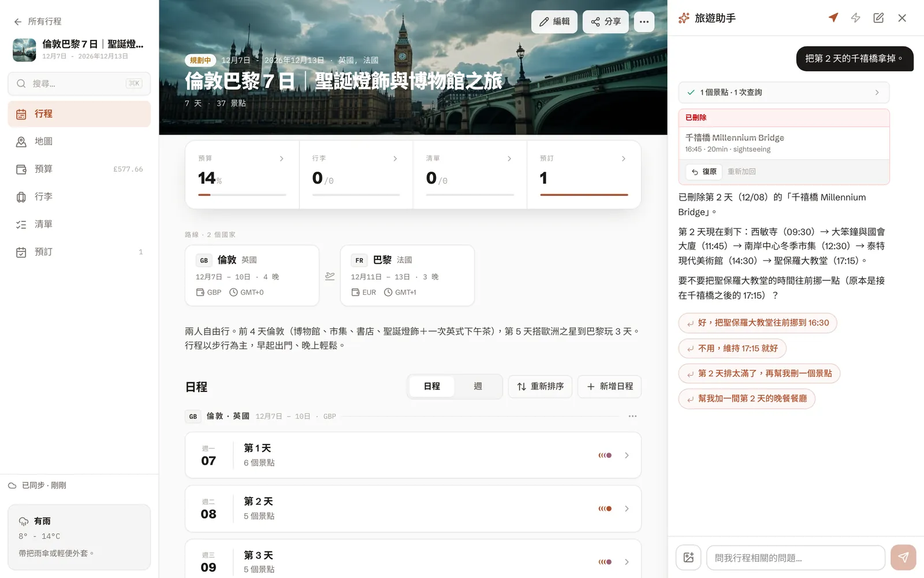Expand the 1 個景點 · 1 次查詢 row
Screen dimensions: 924x578
tap(784, 92)
